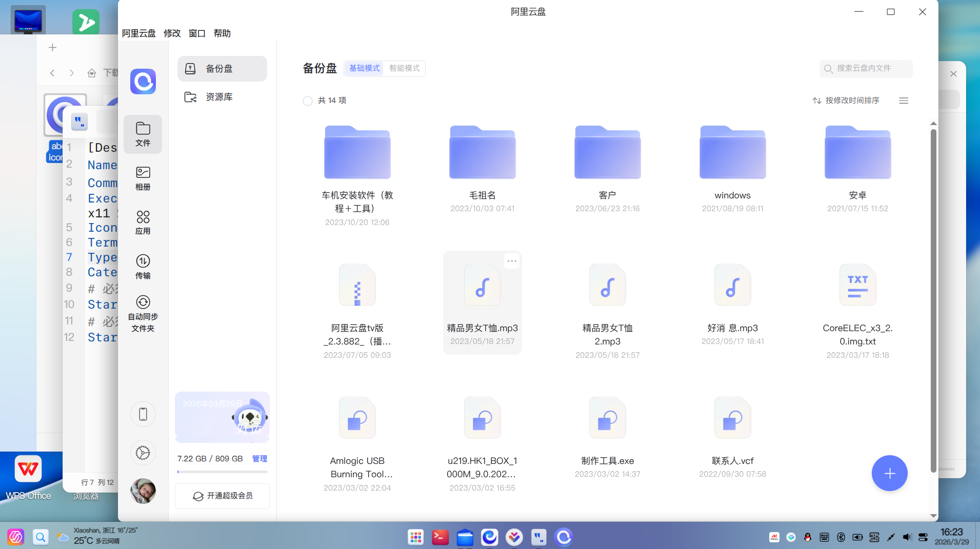
Task: Open the 窗口 menu
Action: (196, 33)
